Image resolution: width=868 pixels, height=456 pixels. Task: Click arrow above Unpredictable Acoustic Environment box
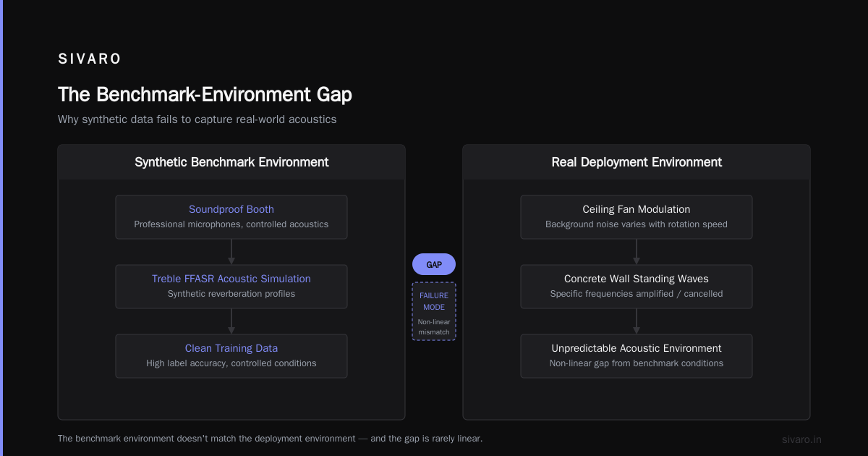[637, 321]
